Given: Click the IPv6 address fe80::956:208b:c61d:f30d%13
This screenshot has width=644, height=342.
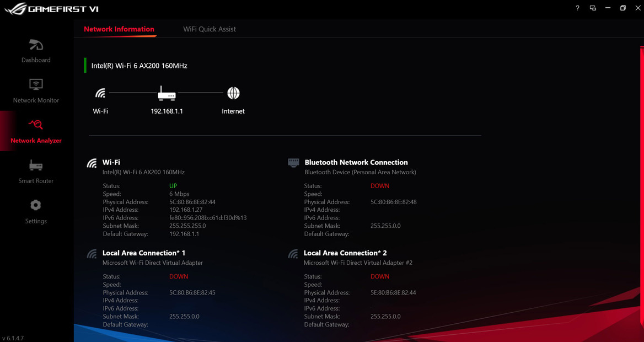Looking at the screenshot, I should point(208,218).
